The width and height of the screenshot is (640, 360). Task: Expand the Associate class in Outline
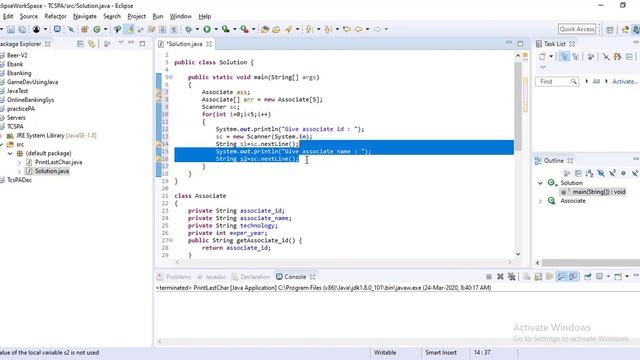[540, 201]
